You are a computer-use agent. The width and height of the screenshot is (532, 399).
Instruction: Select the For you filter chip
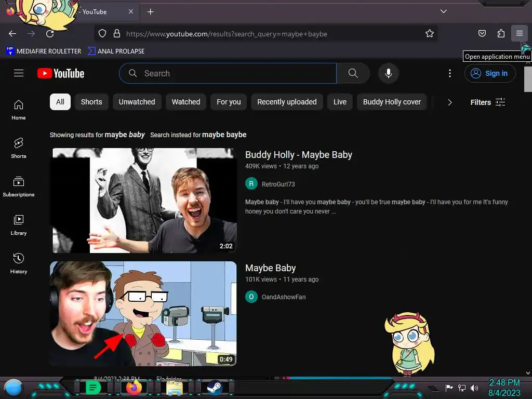coord(229,102)
